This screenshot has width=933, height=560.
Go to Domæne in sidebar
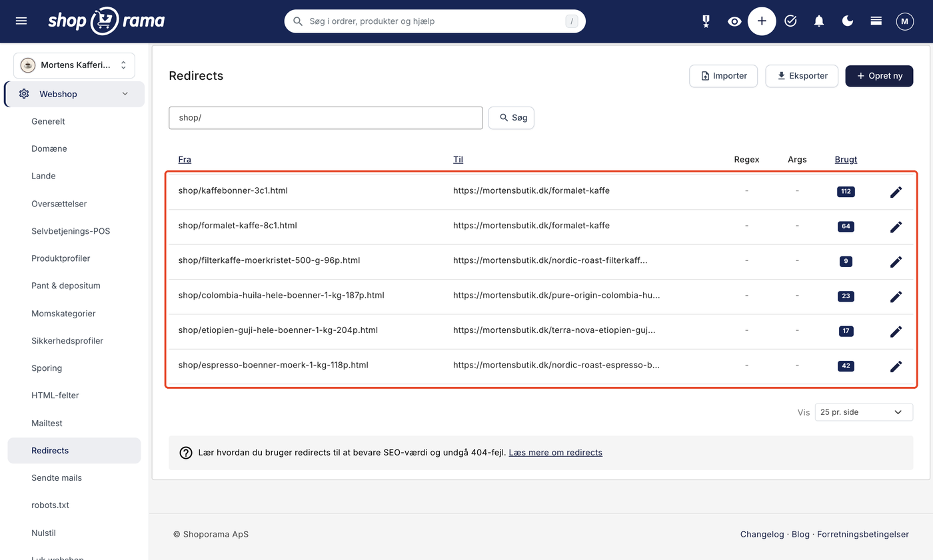click(49, 148)
